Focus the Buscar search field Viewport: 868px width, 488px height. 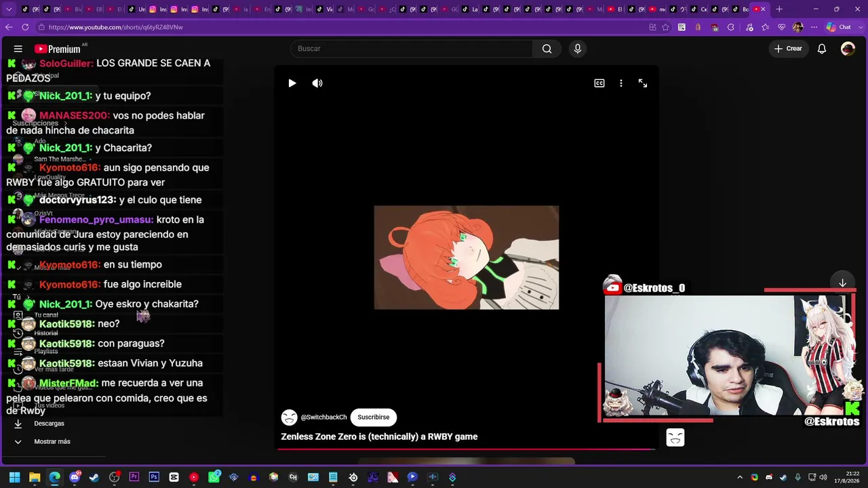pyautogui.click(x=412, y=49)
